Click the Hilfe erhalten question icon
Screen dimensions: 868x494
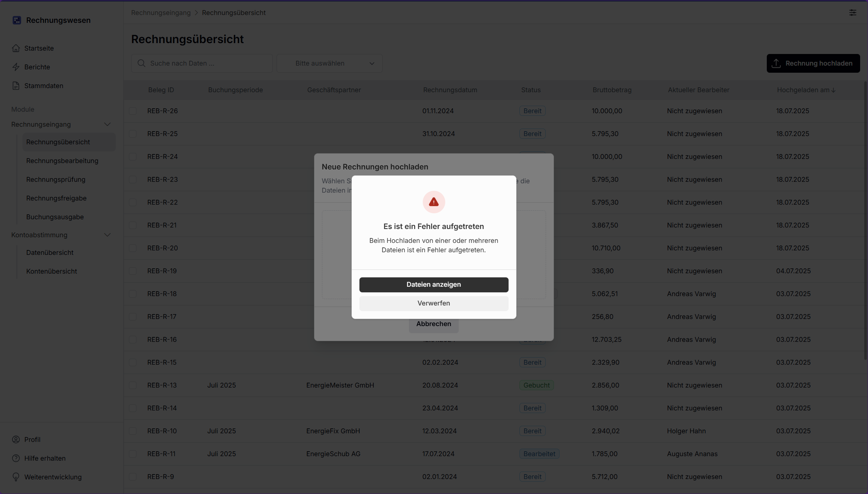(x=16, y=458)
